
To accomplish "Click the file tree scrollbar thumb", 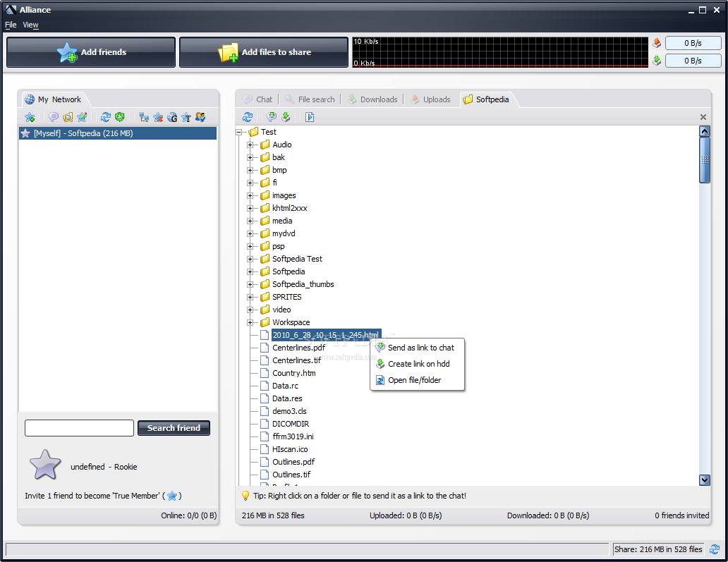I will click(704, 160).
